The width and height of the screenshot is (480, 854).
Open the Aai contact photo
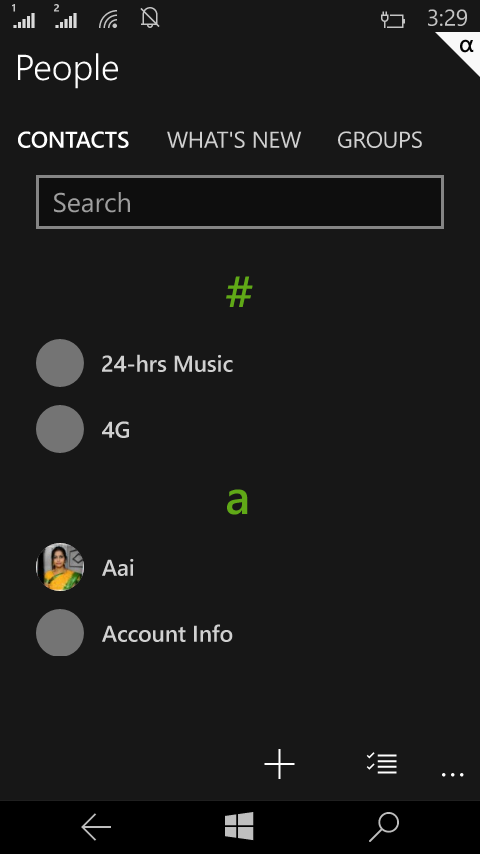click(x=60, y=567)
